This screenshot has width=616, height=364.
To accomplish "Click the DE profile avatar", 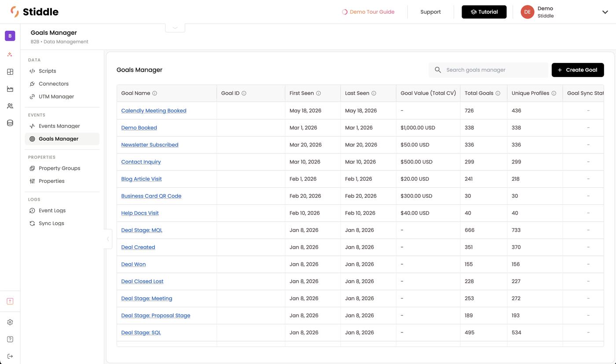I will [x=527, y=12].
